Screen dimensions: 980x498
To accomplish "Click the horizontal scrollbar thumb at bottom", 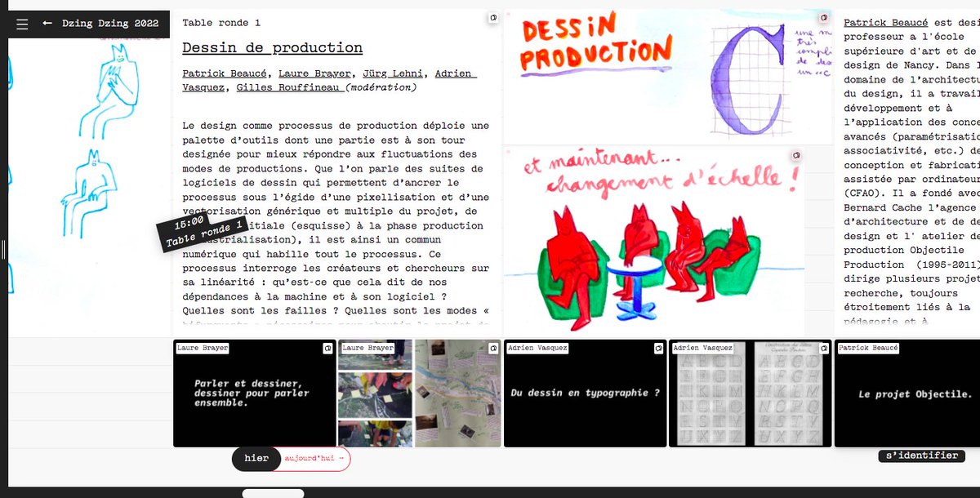I will (273, 494).
